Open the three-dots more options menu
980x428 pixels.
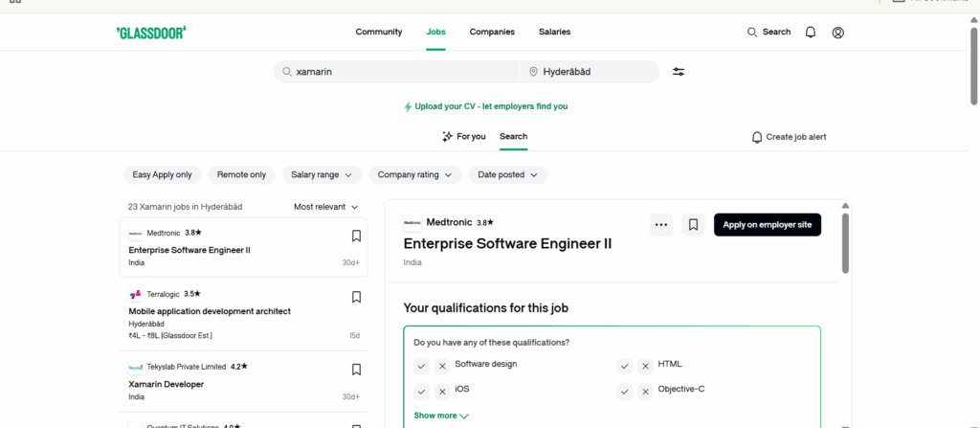coord(660,225)
